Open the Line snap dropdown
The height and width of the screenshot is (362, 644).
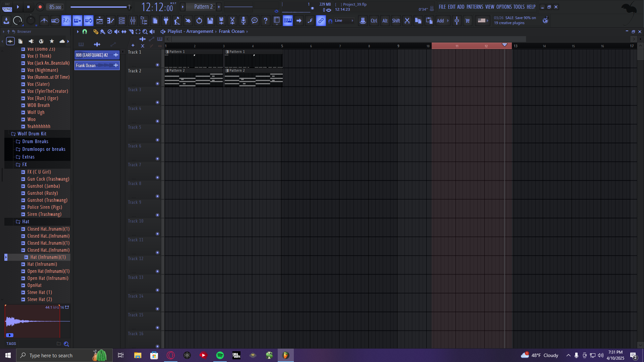(x=343, y=21)
